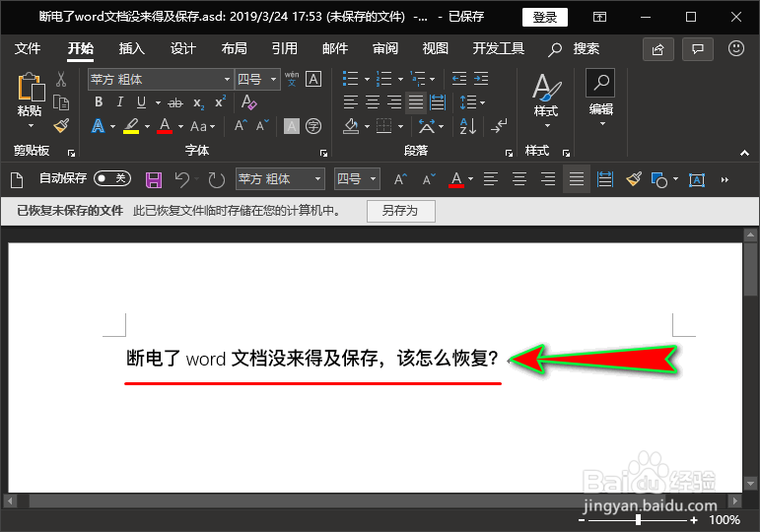This screenshot has width=760, height=532.
Task: Click Undo in quick access toolbar
Action: point(181,179)
